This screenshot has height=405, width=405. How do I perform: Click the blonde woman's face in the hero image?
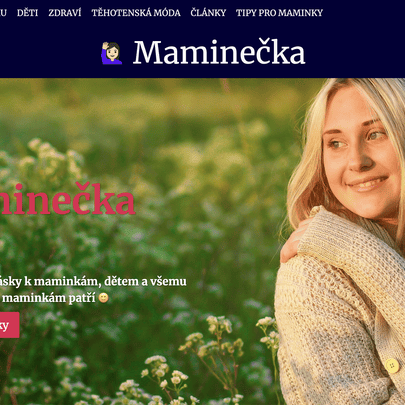(359, 153)
